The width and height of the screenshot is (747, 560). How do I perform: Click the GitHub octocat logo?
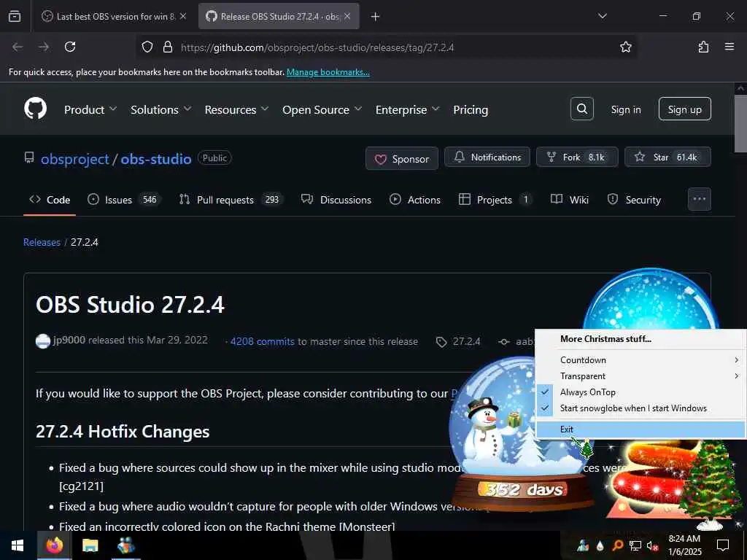coord(35,109)
